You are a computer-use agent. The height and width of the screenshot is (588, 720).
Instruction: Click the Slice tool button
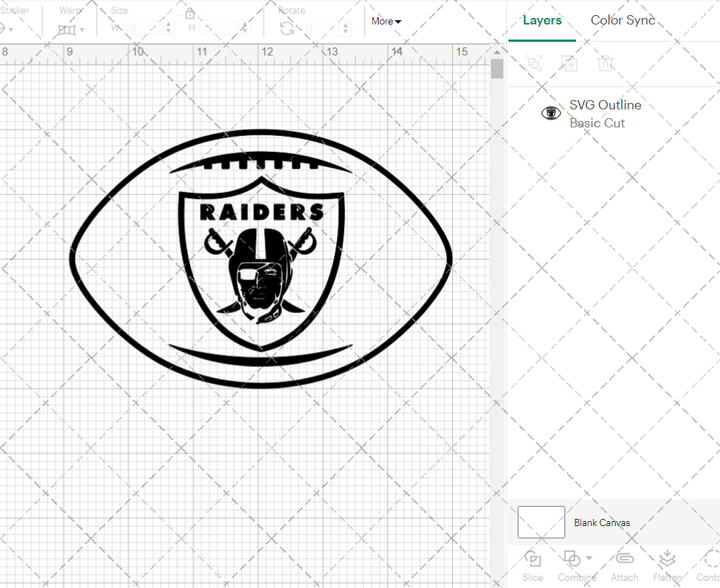click(532, 566)
